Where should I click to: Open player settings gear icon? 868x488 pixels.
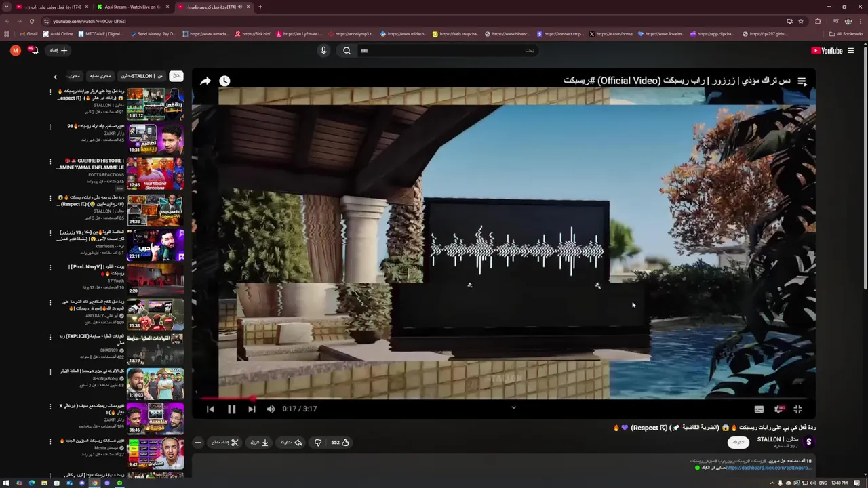coord(778,409)
